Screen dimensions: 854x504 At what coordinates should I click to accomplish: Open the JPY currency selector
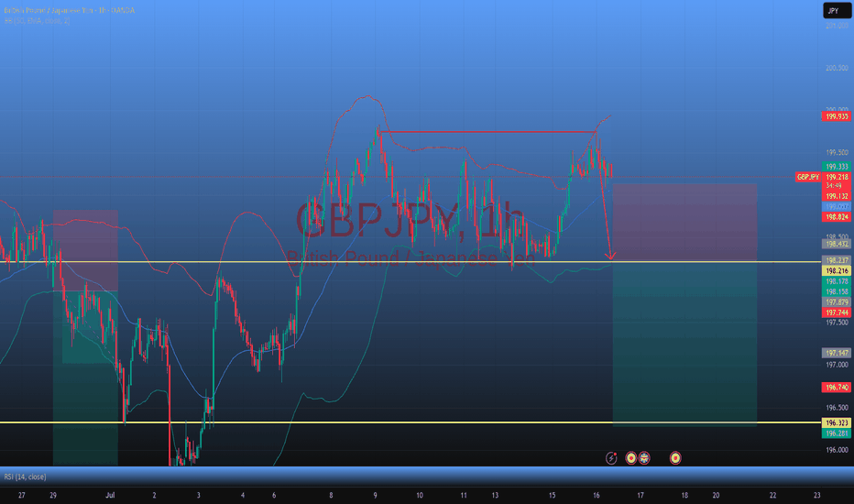pyautogui.click(x=837, y=10)
